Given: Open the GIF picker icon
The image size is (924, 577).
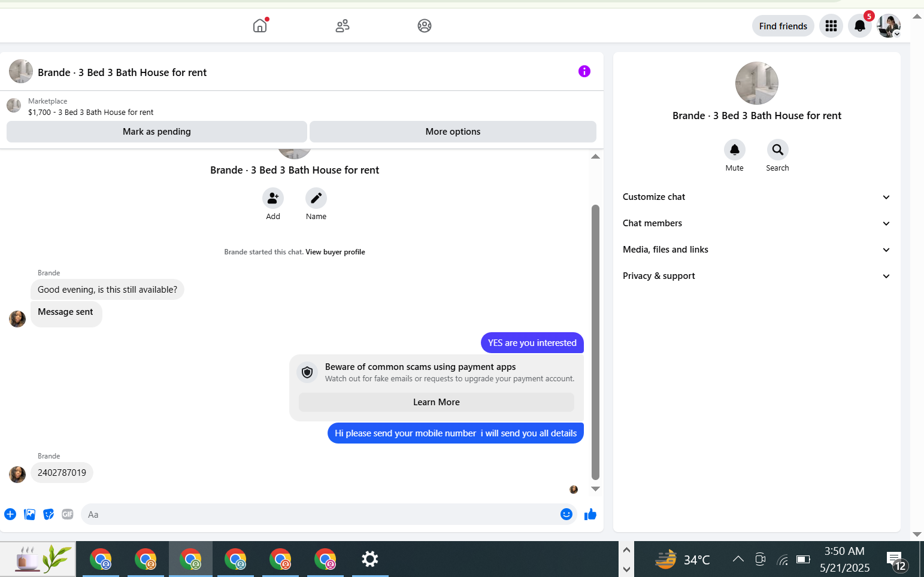Looking at the screenshot, I should tap(68, 514).
